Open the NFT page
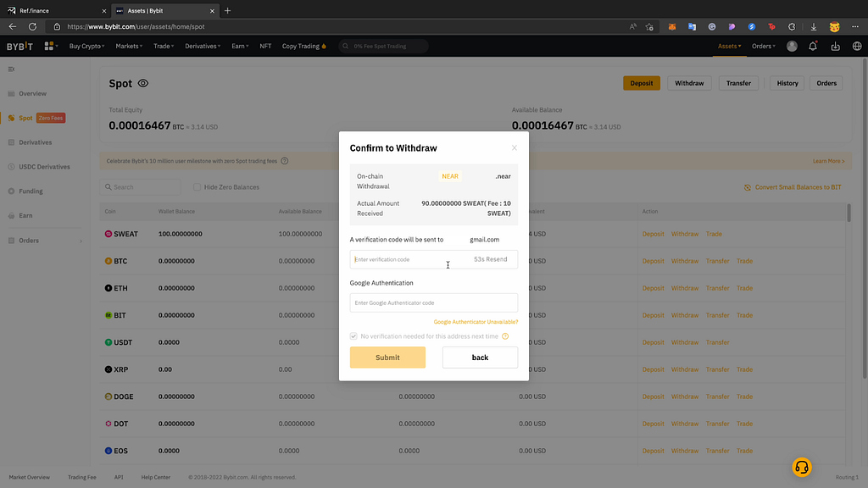The width and height of the screenshot is (868, 488). pos(265,47)
